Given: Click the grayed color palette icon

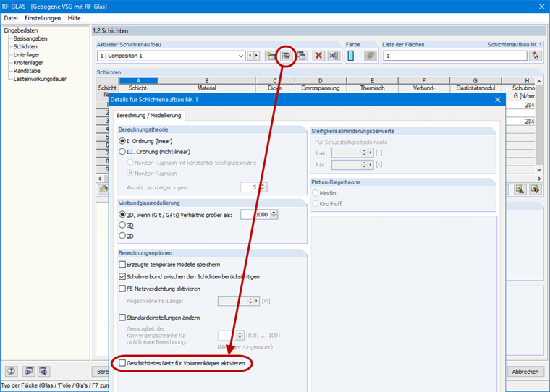Looking at the screenshot, I should [x=370, y=56].
